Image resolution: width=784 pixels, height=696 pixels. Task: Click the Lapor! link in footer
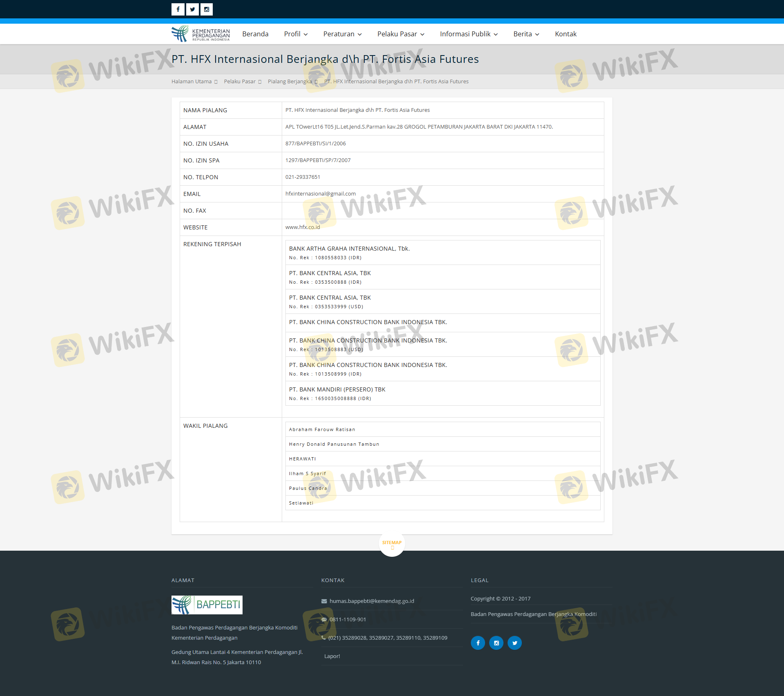click(x=332, y=656)
